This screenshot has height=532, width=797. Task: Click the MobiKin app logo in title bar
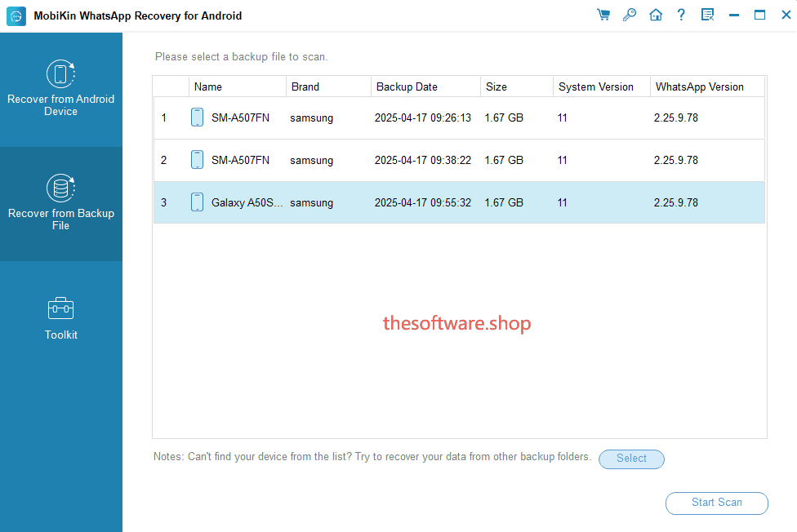click(16, 16)
